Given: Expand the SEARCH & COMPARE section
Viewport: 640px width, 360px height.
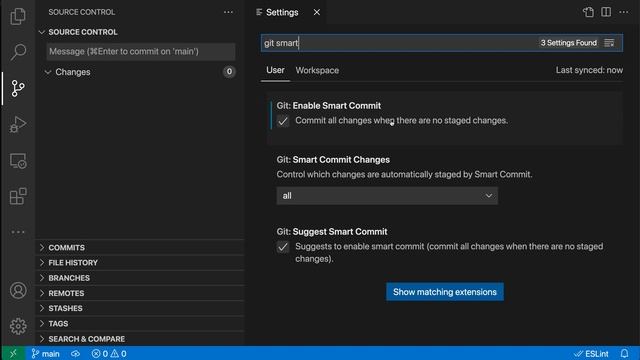Looking at the screenshot, I should coord(140,339).
